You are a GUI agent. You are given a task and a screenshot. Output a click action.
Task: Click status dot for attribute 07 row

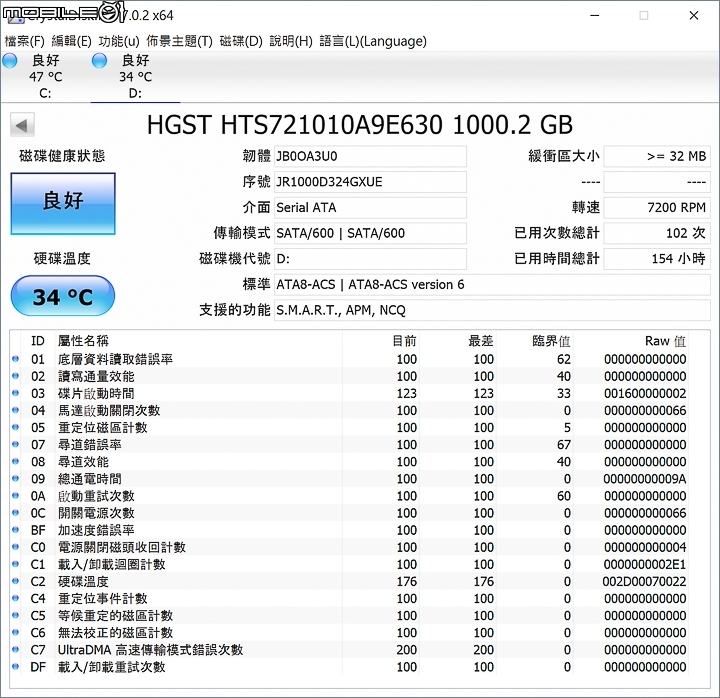tap(15, 445)
